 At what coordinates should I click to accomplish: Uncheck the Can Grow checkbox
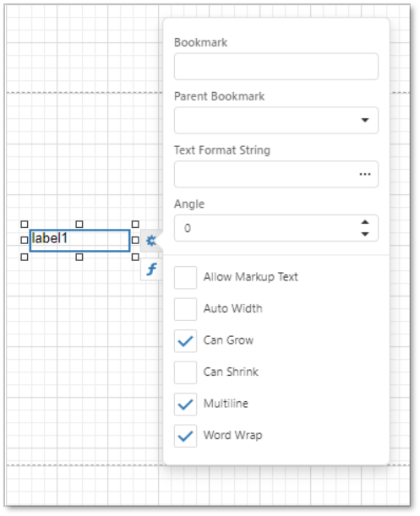point(185,340)
